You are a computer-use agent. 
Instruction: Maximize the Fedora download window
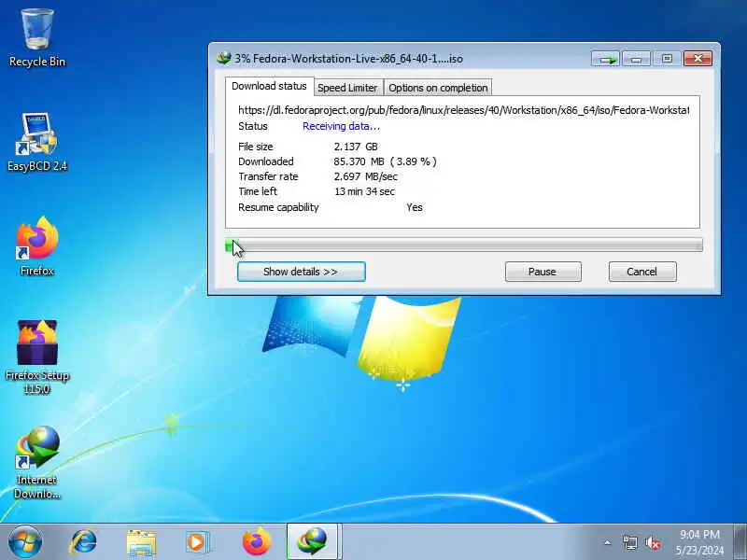pyautogui.click(x=667, y=59)
